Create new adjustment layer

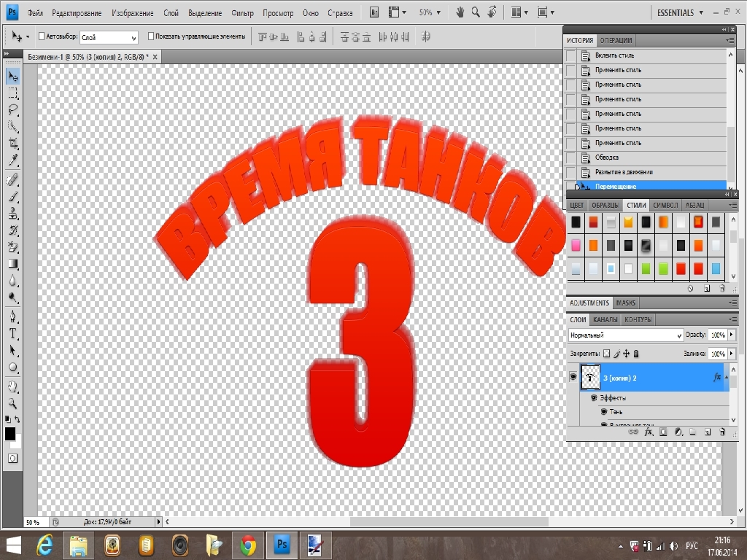(678, 432)
